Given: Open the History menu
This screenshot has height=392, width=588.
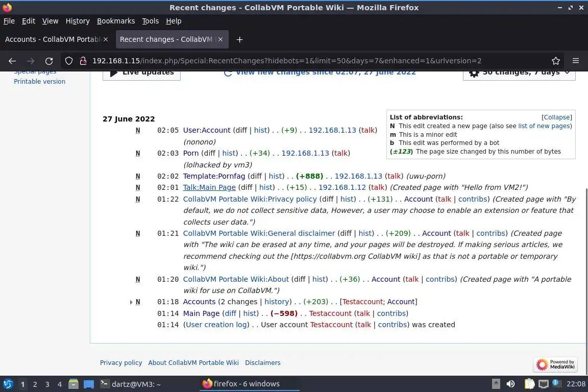Looking at the screenshot, I should pyautogui.click(x=78, y=21).
